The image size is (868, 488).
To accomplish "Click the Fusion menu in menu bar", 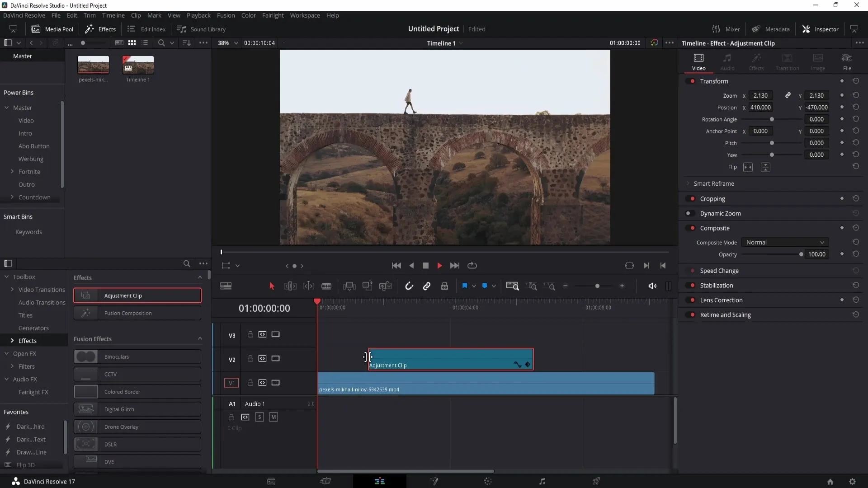I will tap(225, 15).
